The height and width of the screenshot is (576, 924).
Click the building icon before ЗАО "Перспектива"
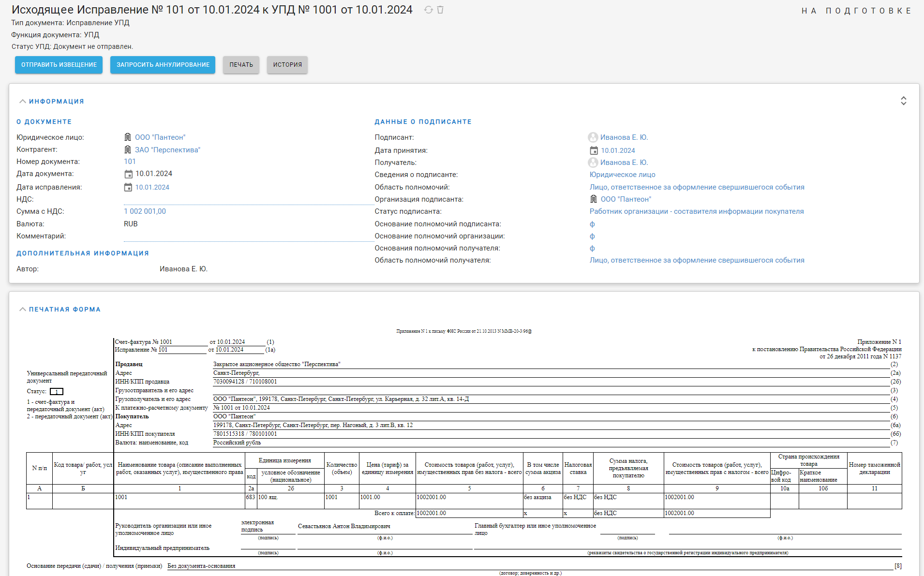128,150
